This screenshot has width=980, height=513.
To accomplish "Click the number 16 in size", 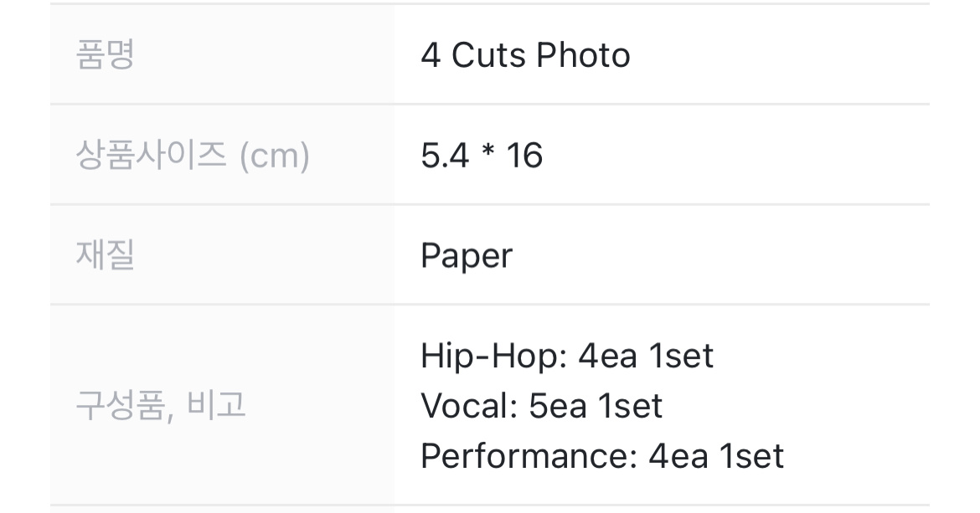I will click(x=524, y=155).
